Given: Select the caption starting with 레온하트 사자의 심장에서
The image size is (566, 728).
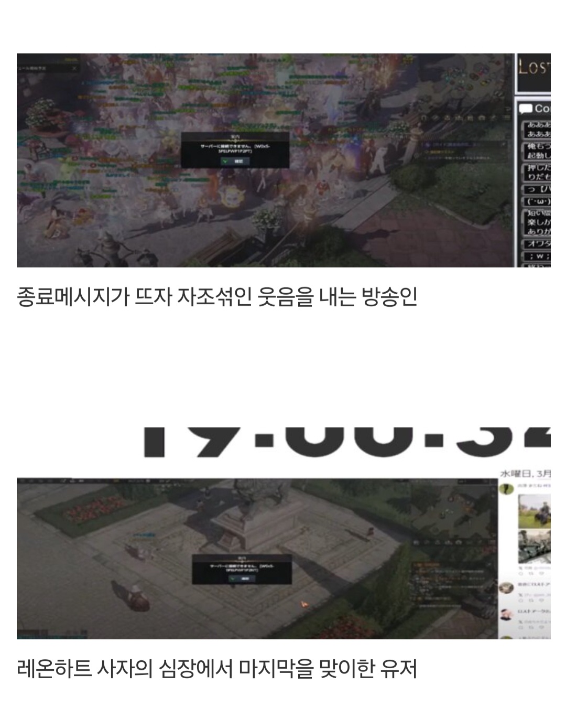Looking at the screenshot, I should (217, 669).
